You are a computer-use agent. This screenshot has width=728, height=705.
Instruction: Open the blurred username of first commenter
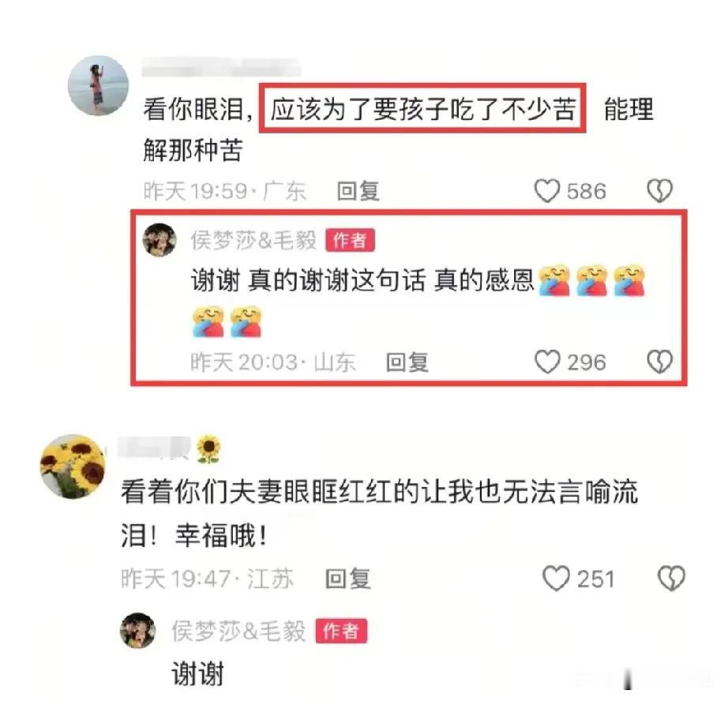click(220, 67)
